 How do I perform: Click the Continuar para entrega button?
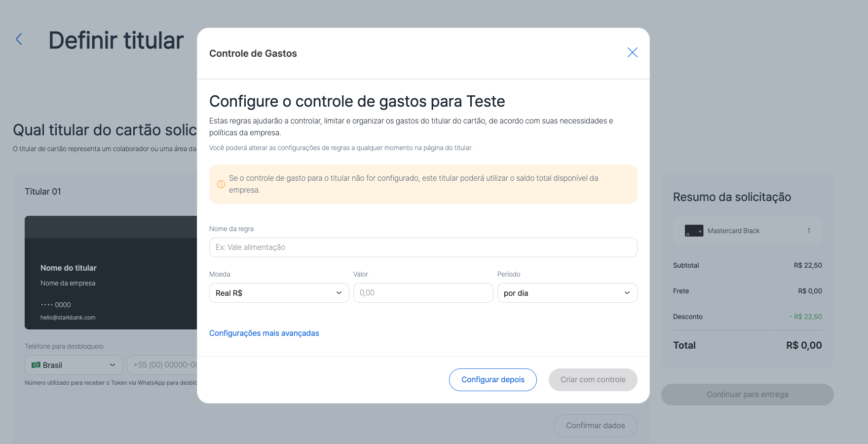747,395
